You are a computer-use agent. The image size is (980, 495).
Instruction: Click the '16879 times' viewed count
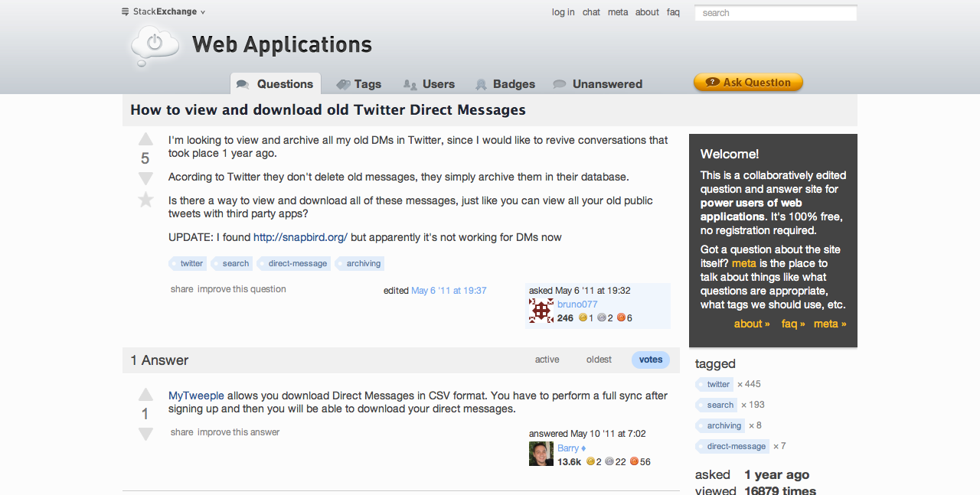[780, 490]
